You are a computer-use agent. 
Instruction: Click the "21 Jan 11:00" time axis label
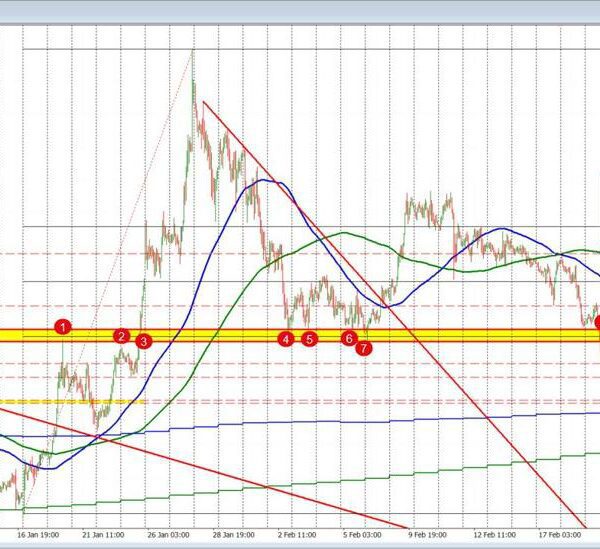[x=103, y=534]
